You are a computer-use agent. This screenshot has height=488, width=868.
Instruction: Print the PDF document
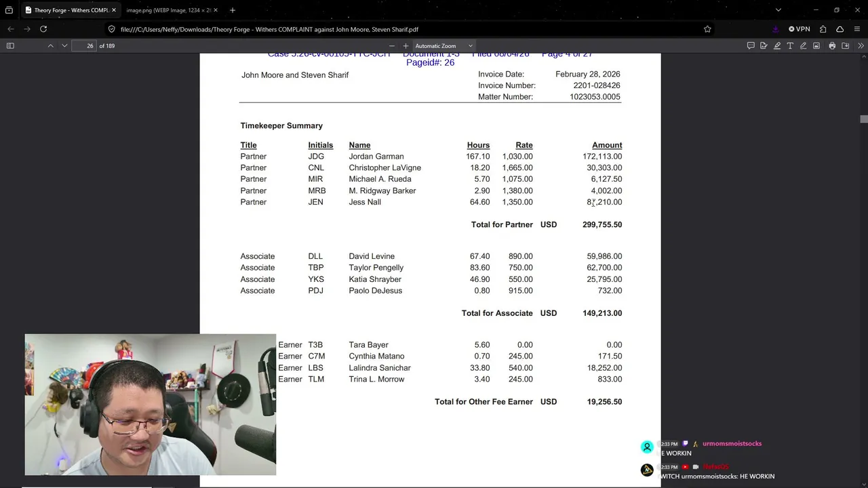[832, 45]
